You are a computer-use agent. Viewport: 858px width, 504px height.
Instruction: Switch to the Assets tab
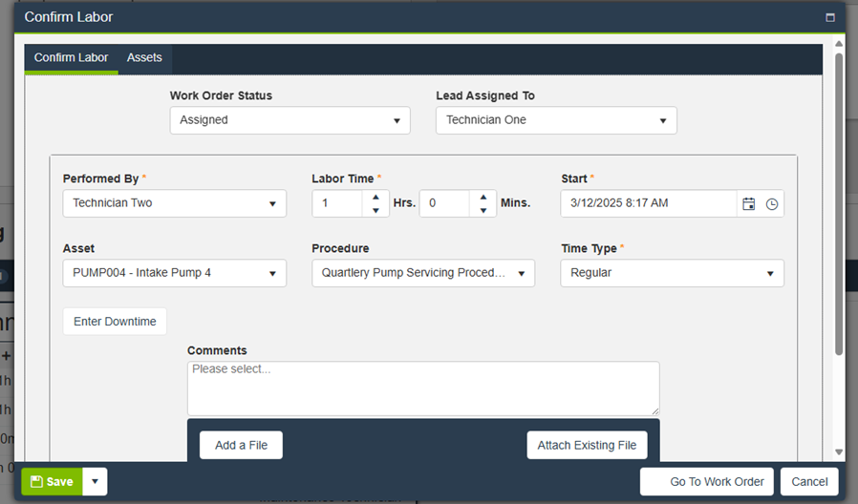144,58
